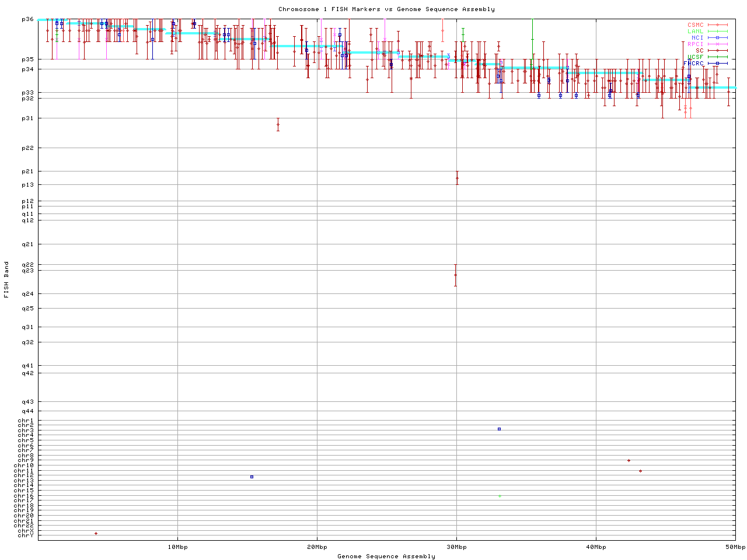This screenshot has height=560, width=747.
Task: Click the 'FISH Band' y-axis label
Action: pos(6,279)
